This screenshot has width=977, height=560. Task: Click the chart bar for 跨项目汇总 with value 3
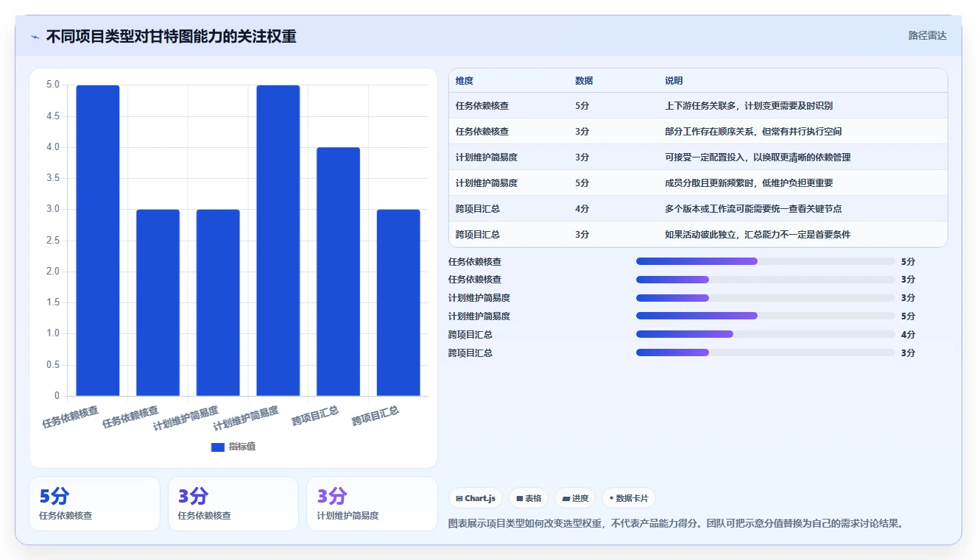coord(398,302)
